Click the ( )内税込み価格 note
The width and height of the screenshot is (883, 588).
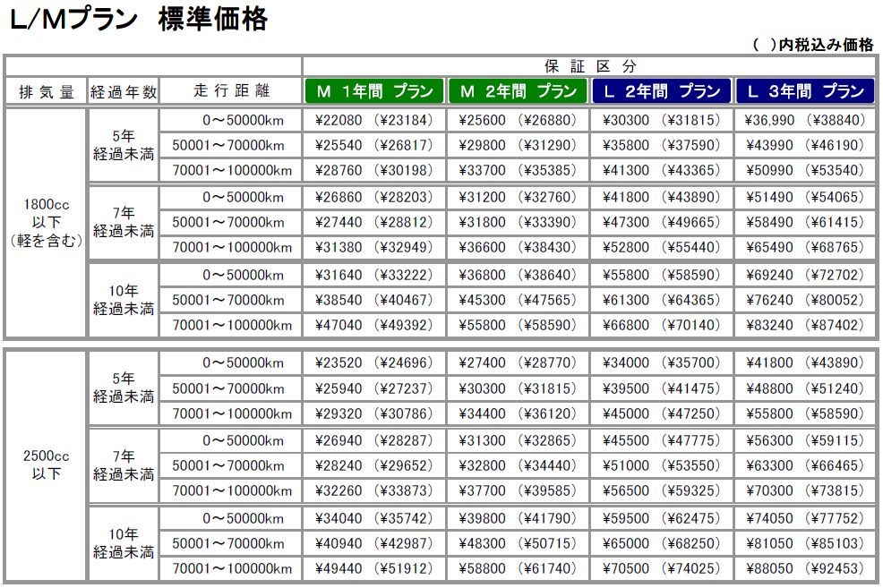pyautogui.click(x=813, y=46)
